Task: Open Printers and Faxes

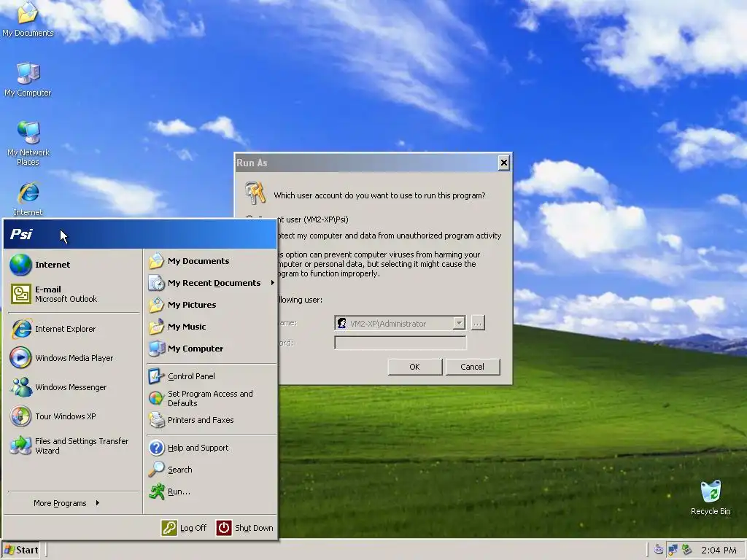Action: click(212, 420)
